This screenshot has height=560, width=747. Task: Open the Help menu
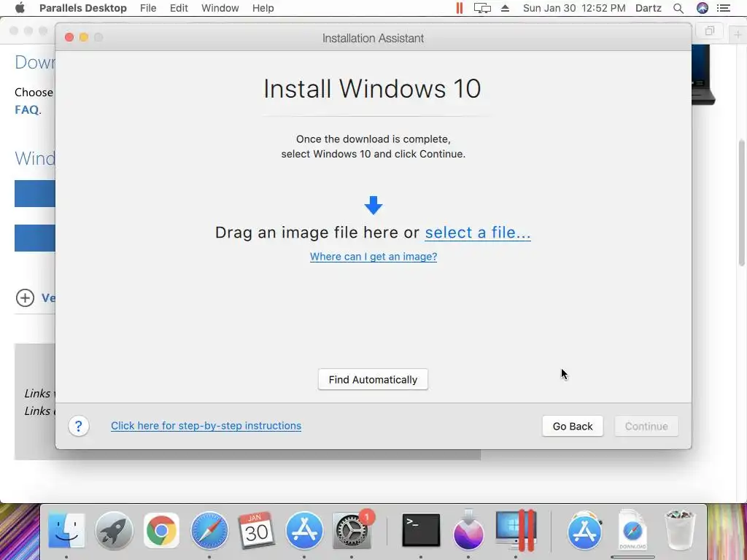coord(263,8)
